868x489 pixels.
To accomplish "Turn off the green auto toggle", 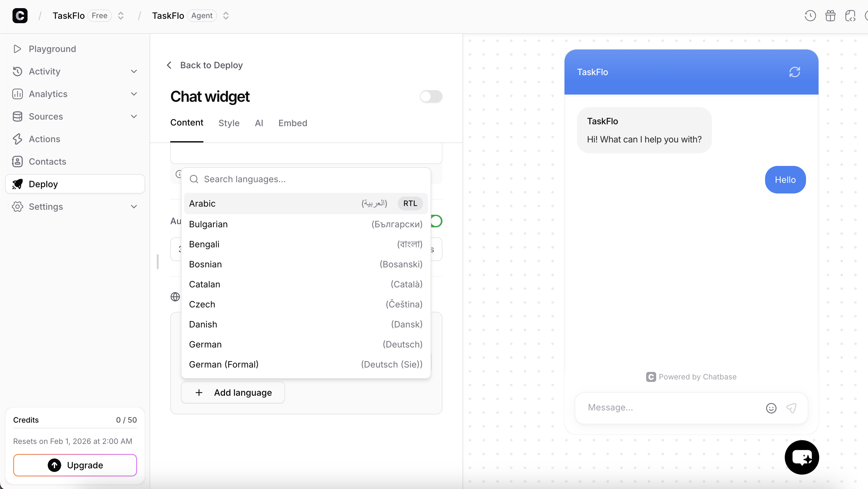I will coord(437,221).
